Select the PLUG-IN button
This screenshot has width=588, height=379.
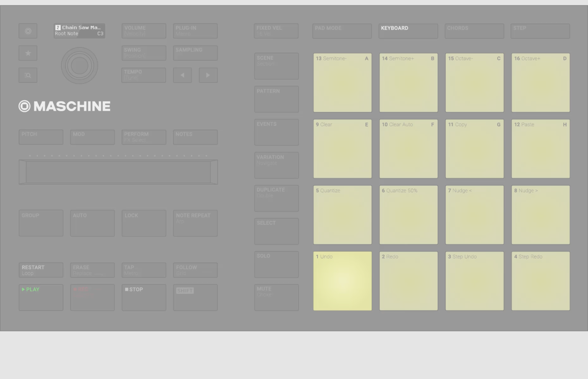(195, 31)
